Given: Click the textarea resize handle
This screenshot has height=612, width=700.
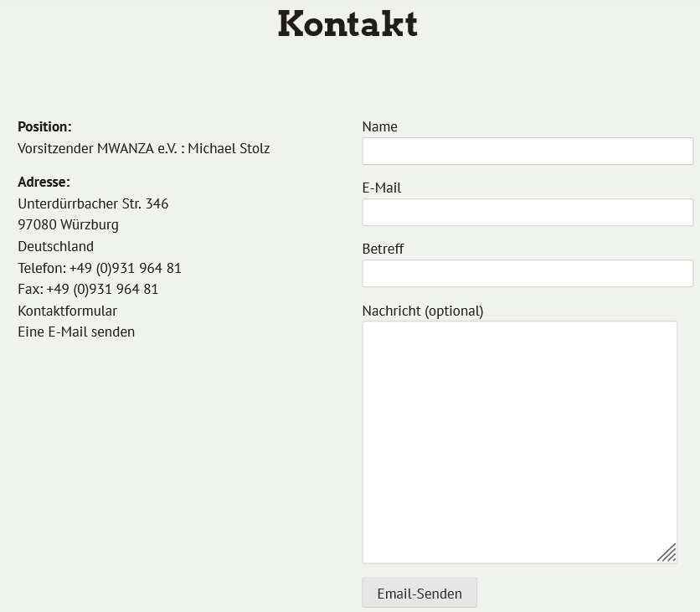Looking at the screenshot, I should coord(667,553).
